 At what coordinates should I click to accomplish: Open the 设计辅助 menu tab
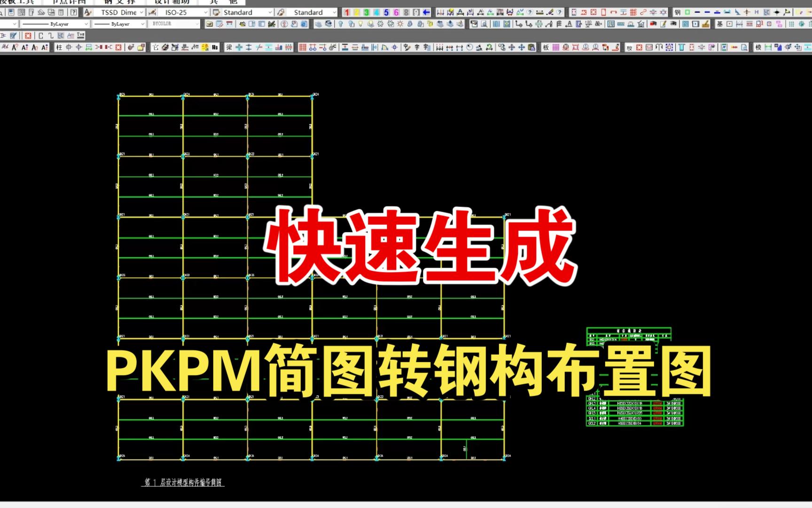(x=172, y=2)
